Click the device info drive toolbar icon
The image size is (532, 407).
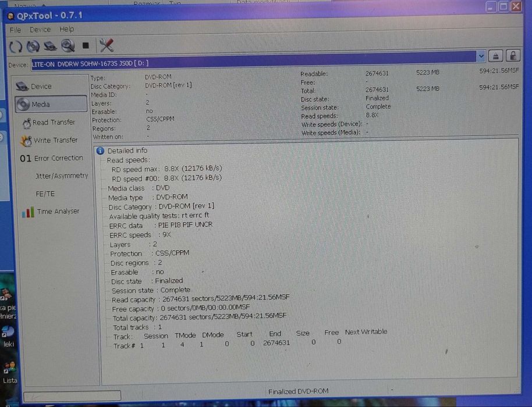point(50,46)
